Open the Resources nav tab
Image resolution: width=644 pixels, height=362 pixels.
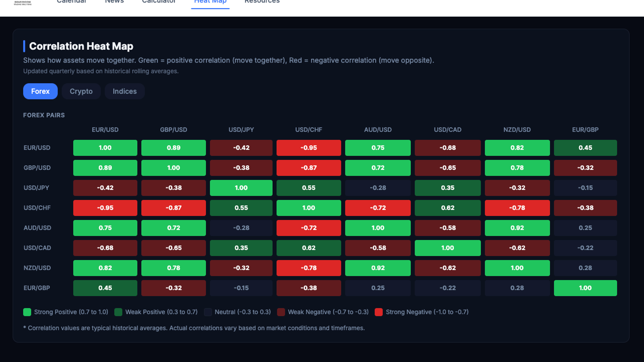(x=262, y=2)
